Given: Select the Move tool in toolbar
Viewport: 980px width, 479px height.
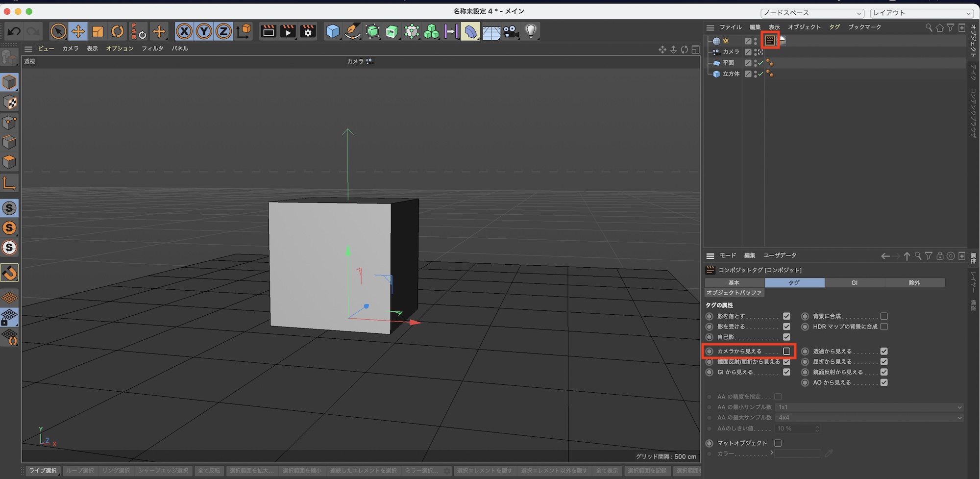Looking at the screenshot, I should point(78,32).
